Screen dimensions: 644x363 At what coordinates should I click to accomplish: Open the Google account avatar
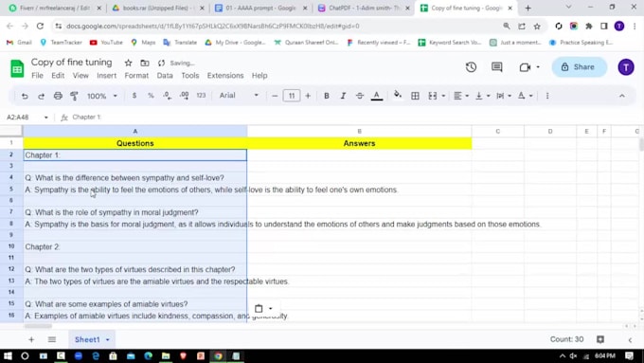[x=625, y=67]
